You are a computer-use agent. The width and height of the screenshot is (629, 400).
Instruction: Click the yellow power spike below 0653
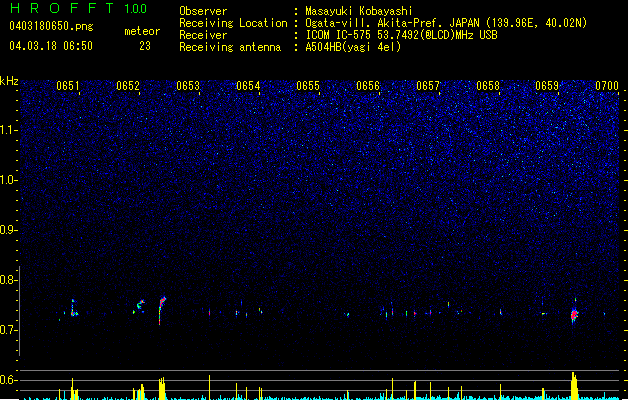[210, 387]
